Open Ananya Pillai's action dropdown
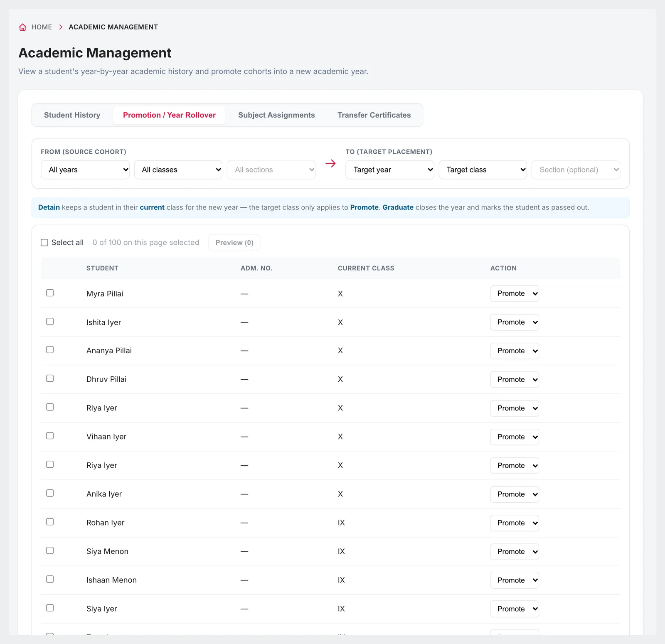 (515, 351)
